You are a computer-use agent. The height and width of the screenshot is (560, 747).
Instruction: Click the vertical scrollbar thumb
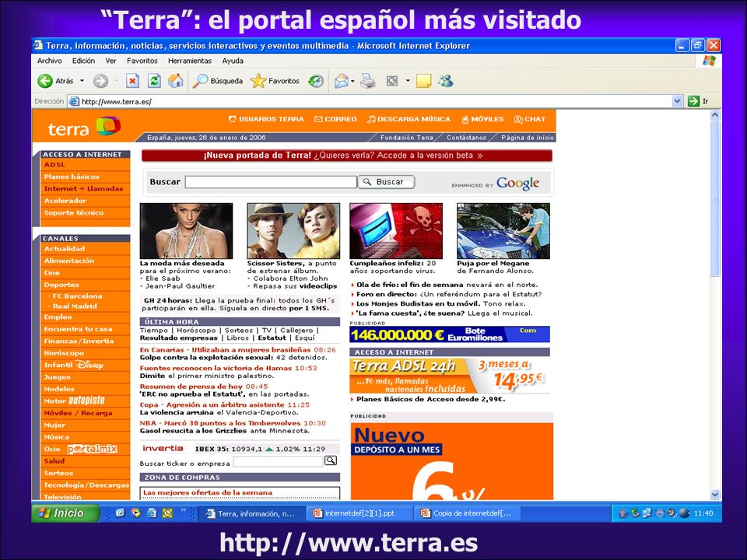coord(715,198)
